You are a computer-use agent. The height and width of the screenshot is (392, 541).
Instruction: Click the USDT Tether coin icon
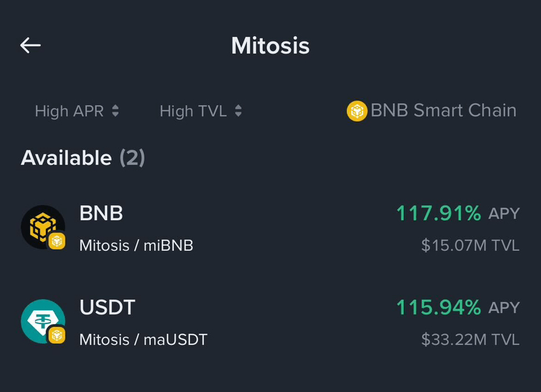coord(41,319)
